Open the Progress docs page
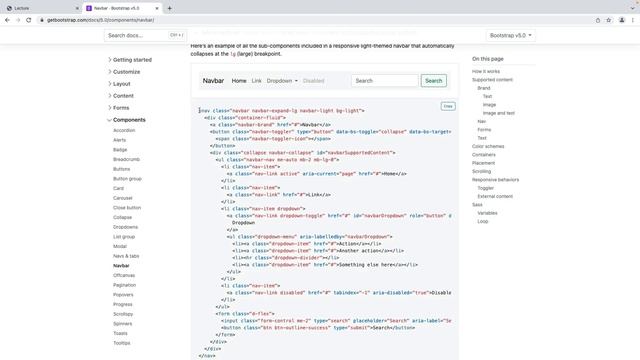The image size is (640, 360). point(123,304)
